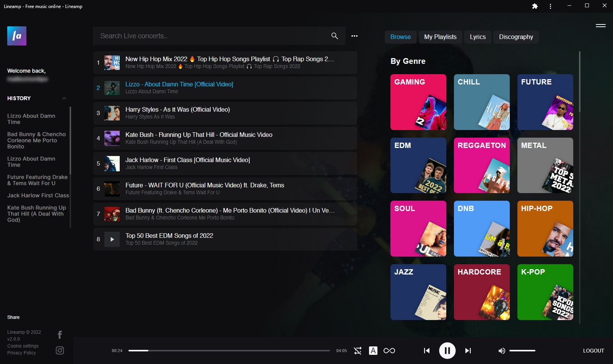This screenshot has height=364, width=613.
Task: Open the Metal genre tile
Action: [x=545, y=165]
